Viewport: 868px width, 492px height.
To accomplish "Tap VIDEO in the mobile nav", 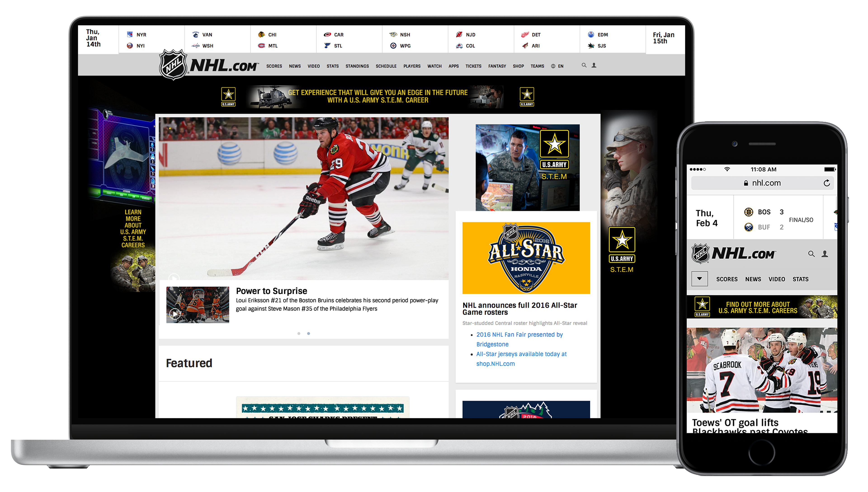I will point(776,279).
